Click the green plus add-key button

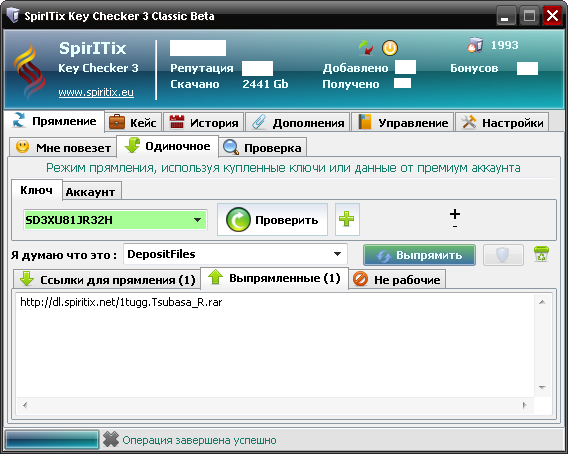347,219
